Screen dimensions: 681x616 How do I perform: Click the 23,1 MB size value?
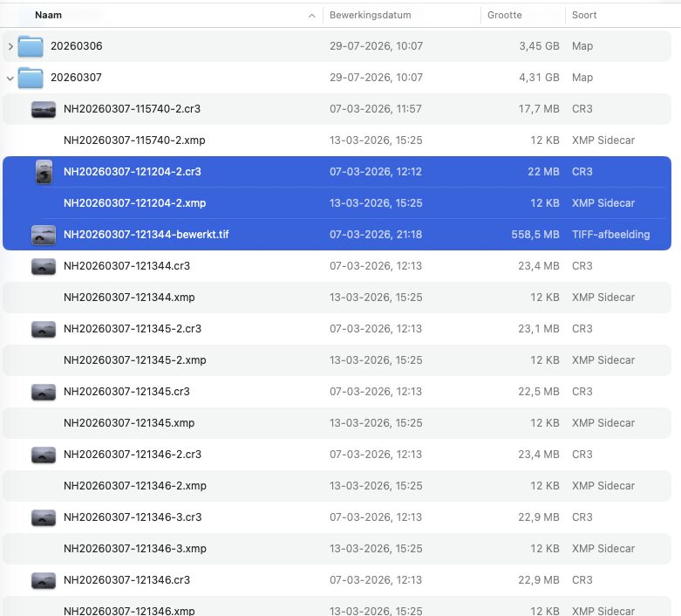click(539, 329)
